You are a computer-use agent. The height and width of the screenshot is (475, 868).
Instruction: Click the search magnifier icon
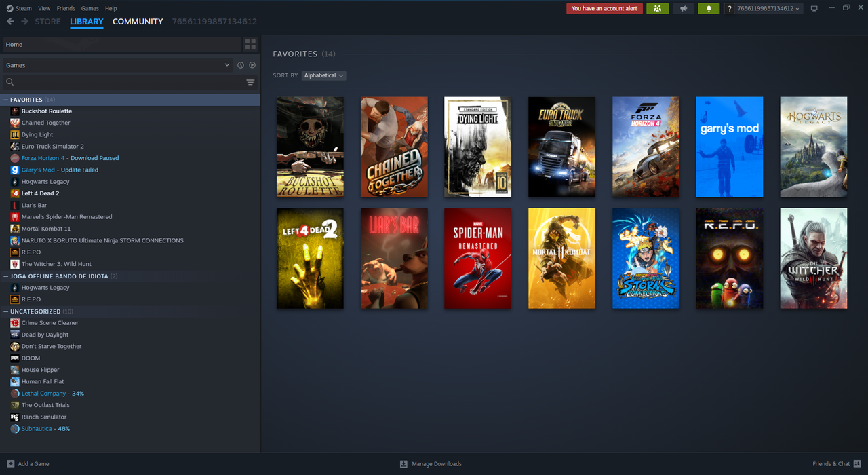pos(10,82)
